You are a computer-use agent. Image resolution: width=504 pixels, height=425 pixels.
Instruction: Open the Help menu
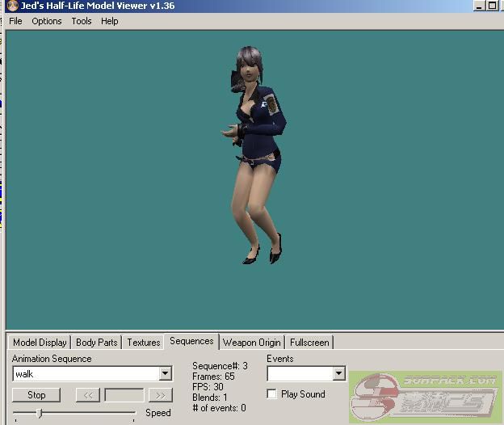click(110, 21)
